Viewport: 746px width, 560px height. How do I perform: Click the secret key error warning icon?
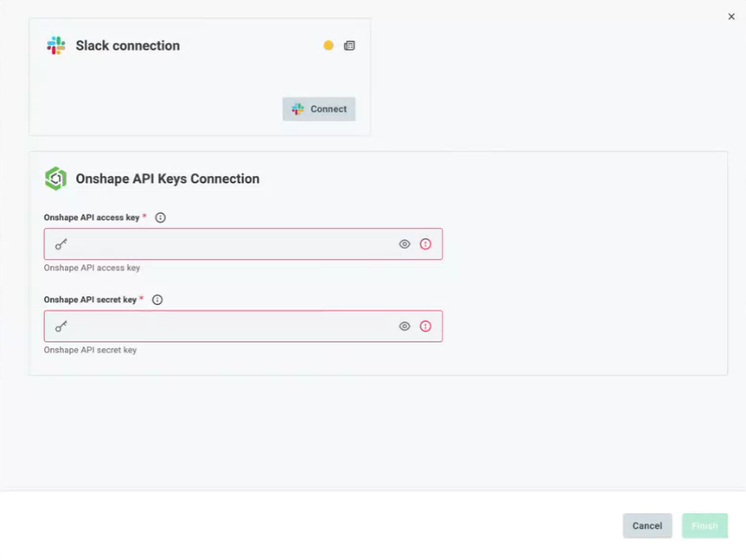click(x=425, y=326)
